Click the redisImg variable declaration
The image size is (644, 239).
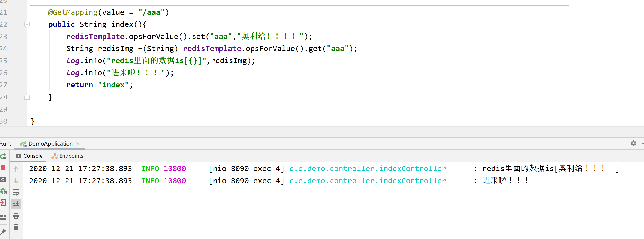116,49
